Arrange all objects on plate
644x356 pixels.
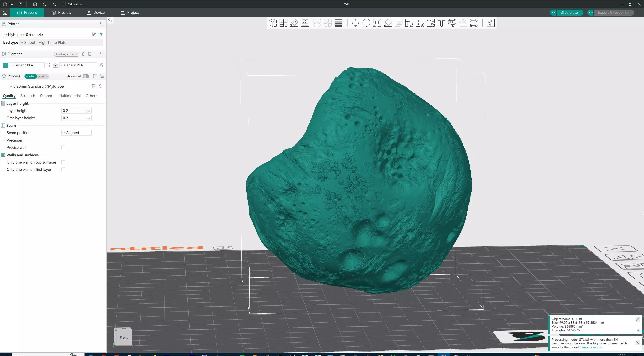[x=305, y=23]
